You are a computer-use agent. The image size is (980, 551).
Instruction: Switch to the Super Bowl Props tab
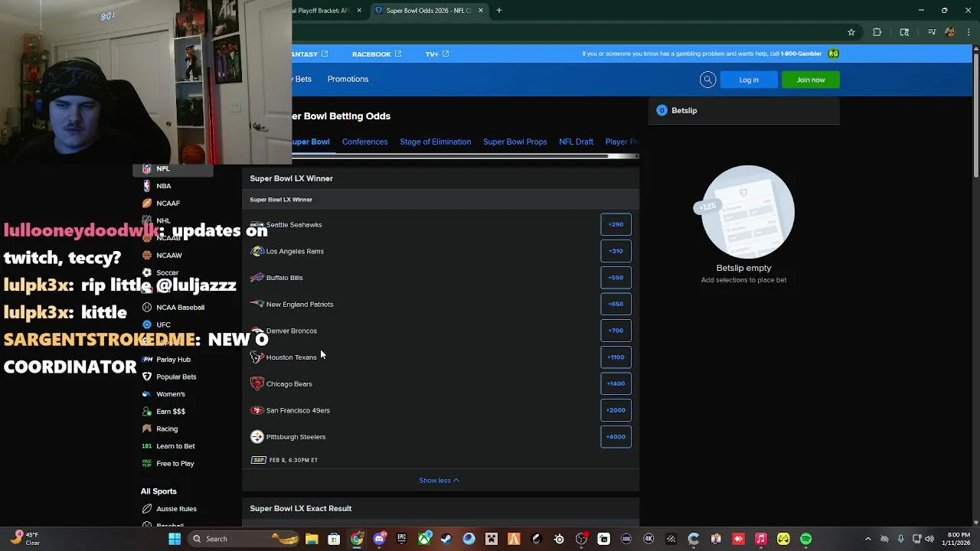[x=514, y=142]
